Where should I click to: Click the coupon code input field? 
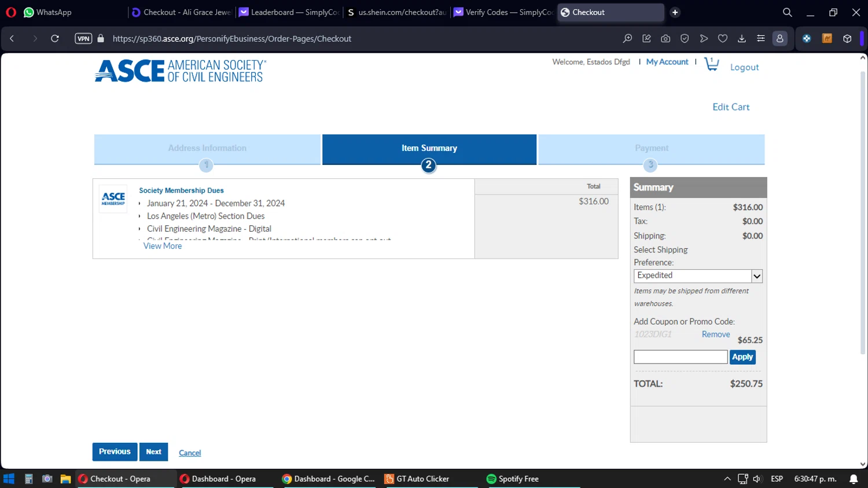point(681,357)
